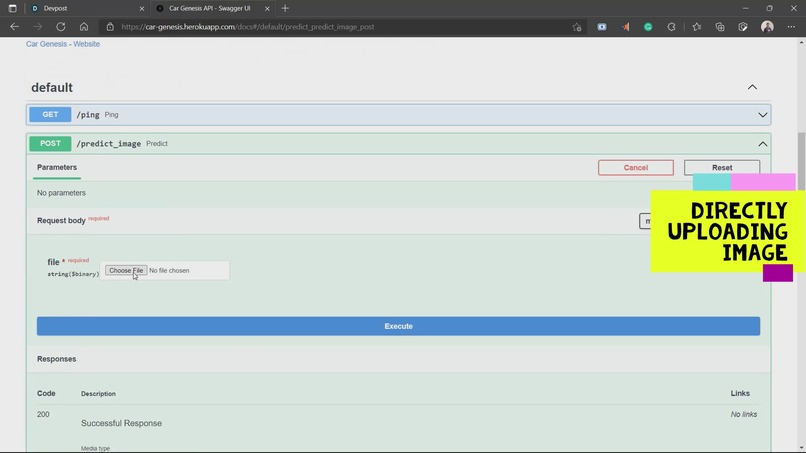Click the 'No parameters' text
This screenshot has height=453, width=806.
click(61, 193)
